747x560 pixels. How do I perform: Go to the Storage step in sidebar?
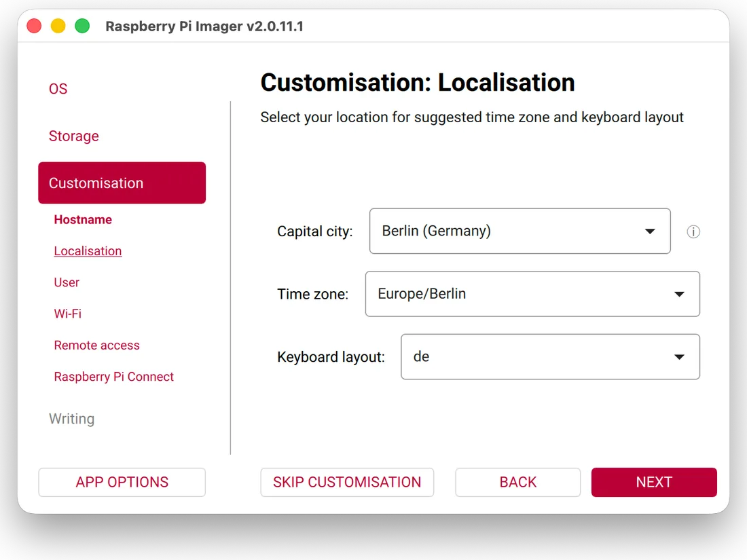(74, 136)
